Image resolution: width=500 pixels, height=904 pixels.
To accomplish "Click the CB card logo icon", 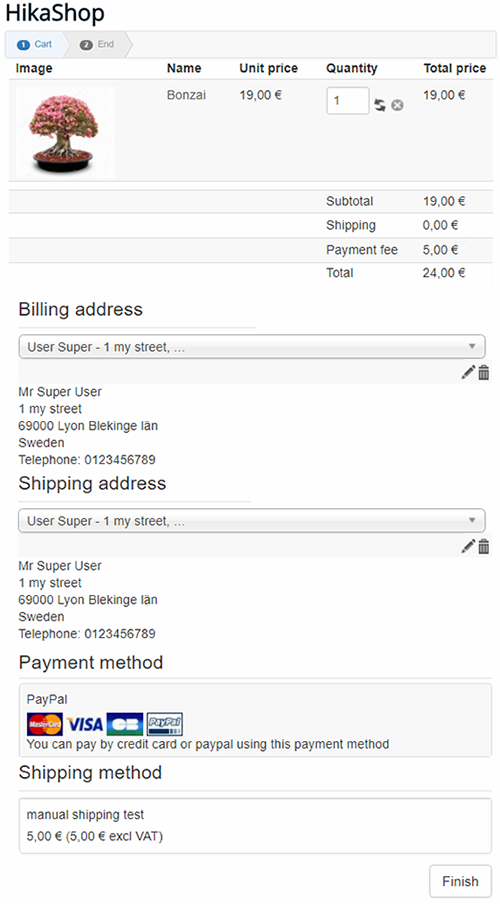I will point(125,724).
